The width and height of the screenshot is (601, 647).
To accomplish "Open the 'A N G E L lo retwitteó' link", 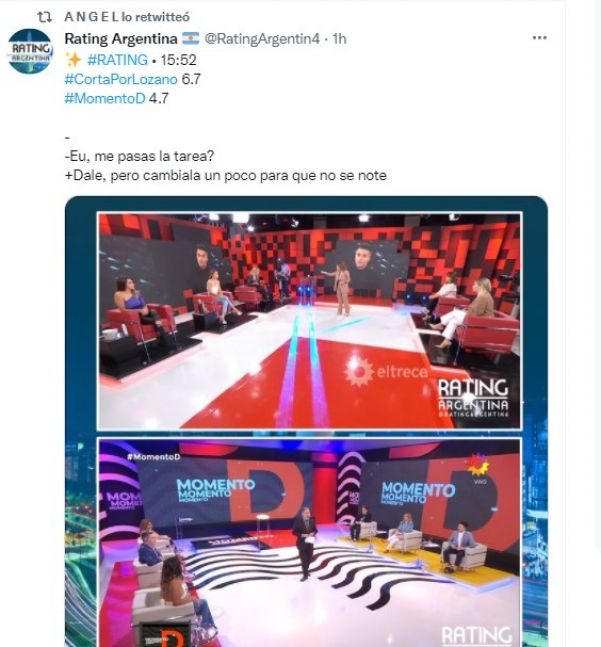I will click(x=127, y=17).
